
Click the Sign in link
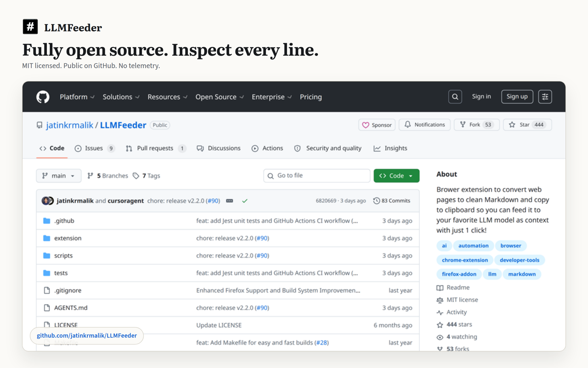[481, 97]
